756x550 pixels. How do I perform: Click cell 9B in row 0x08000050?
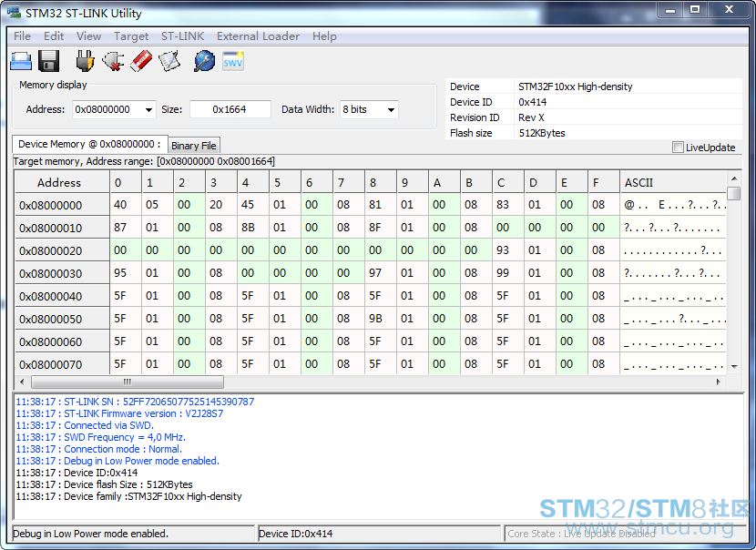[x=380, y=318]
